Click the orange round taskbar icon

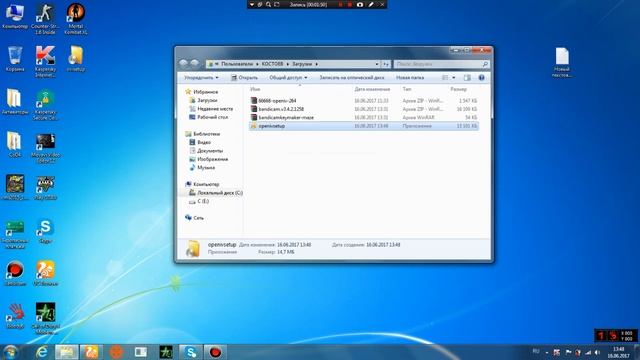[x=116, y=352]
